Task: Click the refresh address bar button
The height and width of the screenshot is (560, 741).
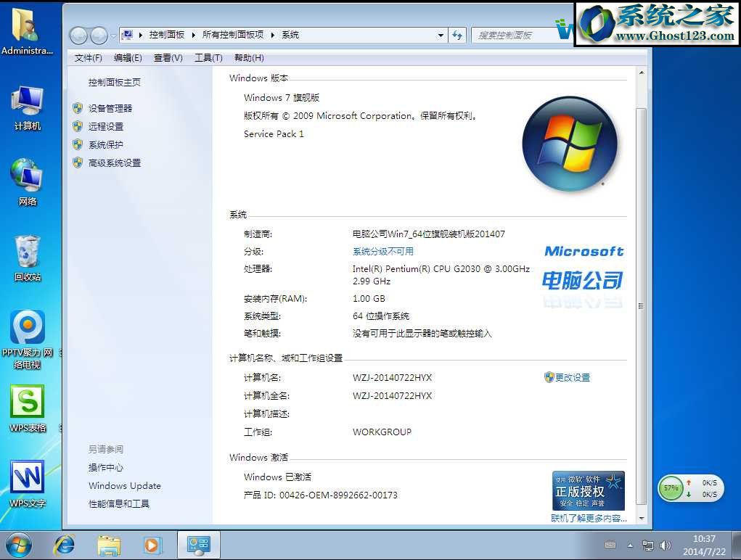Action: [457, 35]
